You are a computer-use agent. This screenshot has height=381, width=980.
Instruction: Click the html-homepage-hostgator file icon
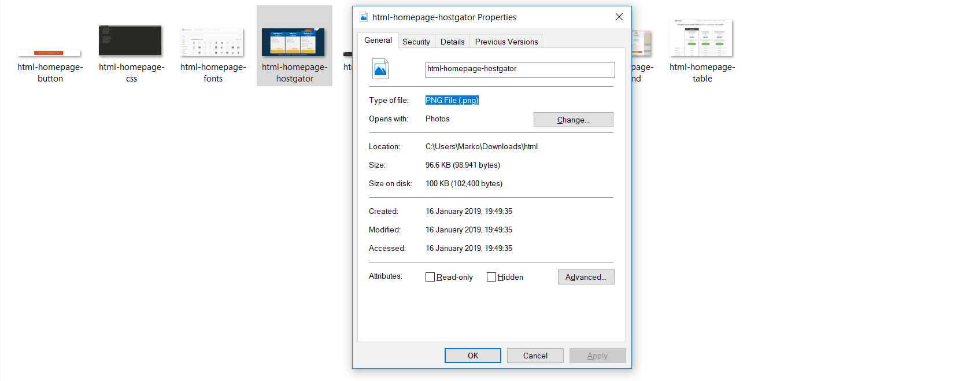(x=293, y=42)
